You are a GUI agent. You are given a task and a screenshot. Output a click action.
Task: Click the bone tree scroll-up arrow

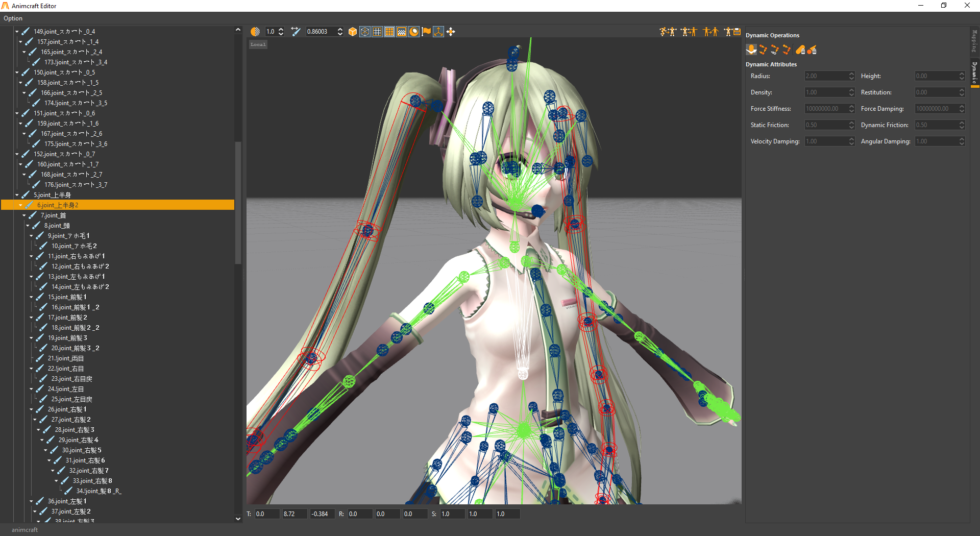click(x=238, y=30)
